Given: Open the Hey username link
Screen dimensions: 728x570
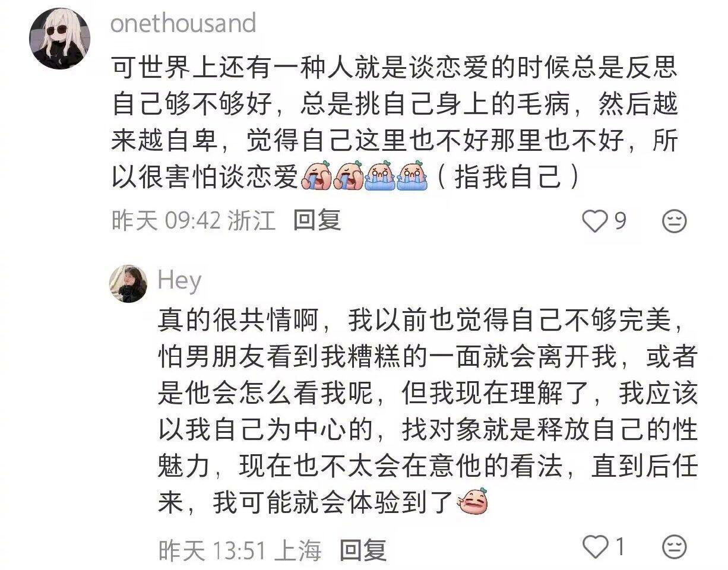Looking at the screenshot, I should pyautogui.click(x=180, y=281).
